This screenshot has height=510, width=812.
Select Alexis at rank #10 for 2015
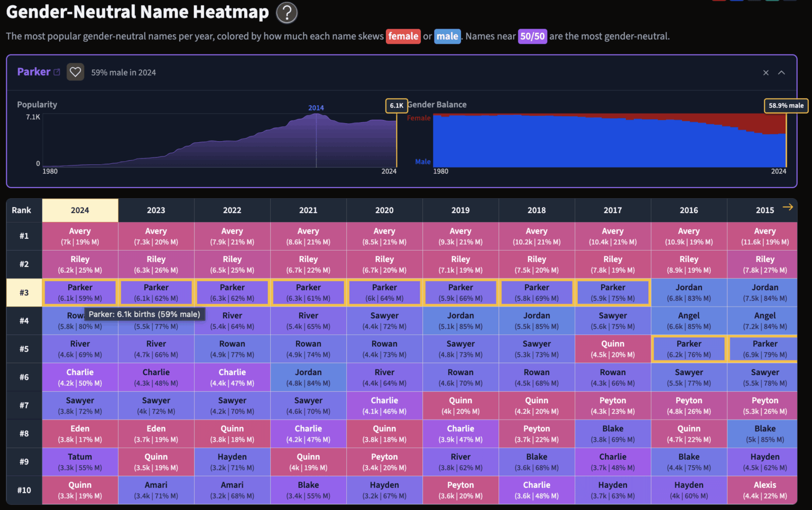(764, 490)
